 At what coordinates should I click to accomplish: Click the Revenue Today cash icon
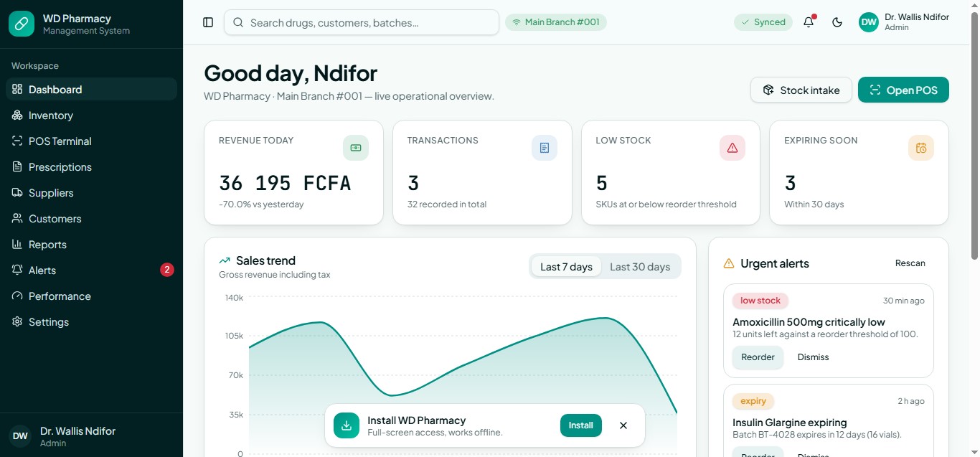point(356,148)
